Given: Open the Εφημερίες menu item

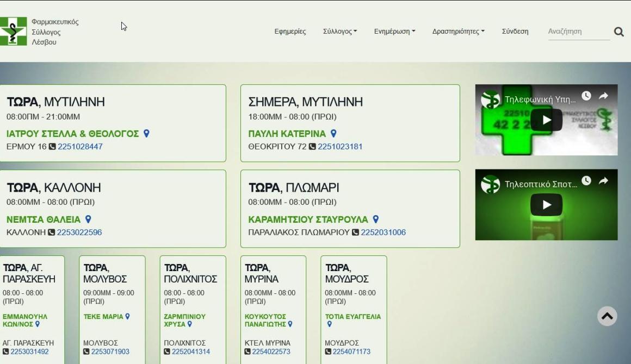Looking at the screenshot, I should pos(290,32).
